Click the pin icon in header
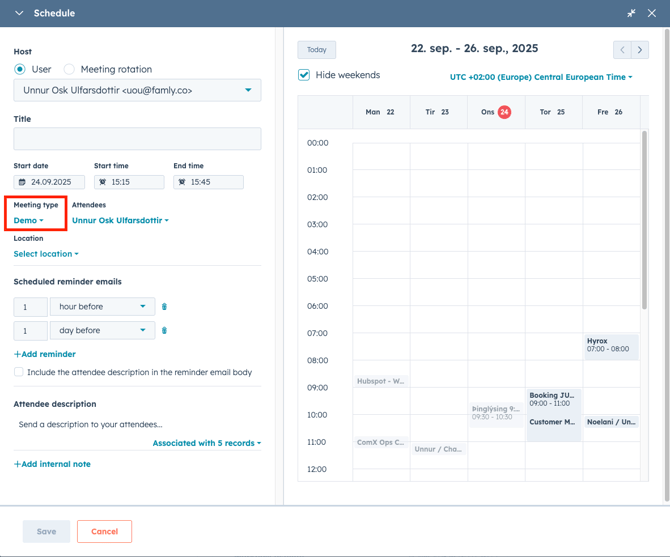Image resolution: width=670 pixels, height=557 pixels. [x=631, y=13]
